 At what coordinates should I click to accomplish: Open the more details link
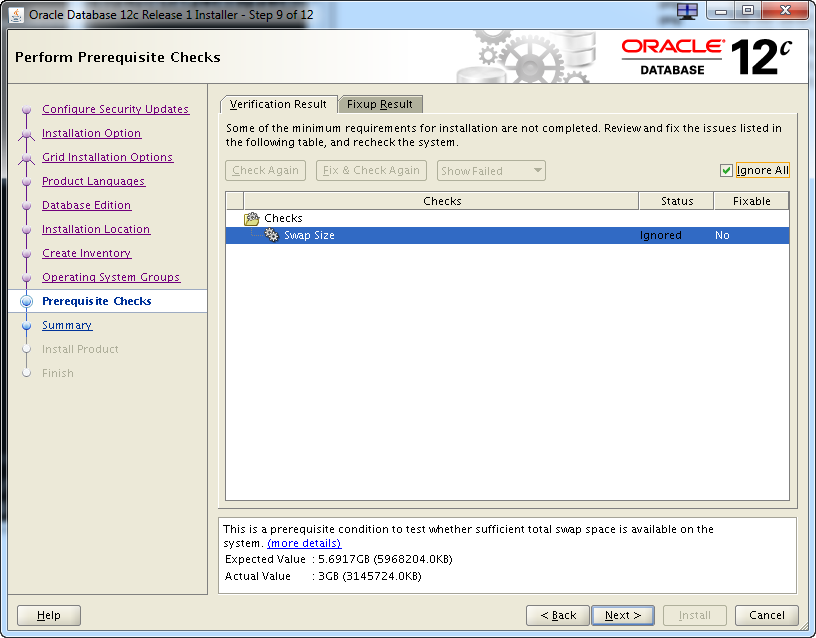tap(304, 543)
